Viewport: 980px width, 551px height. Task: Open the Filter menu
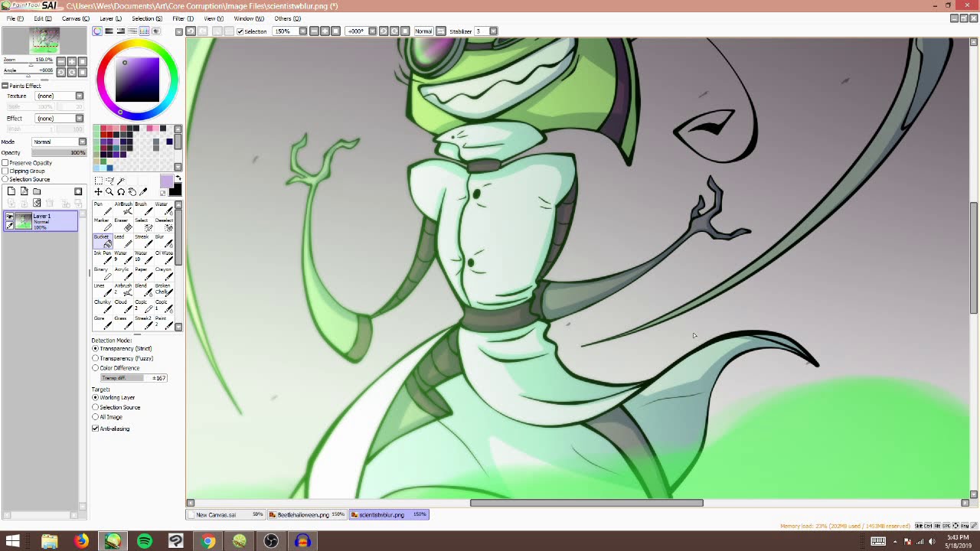click(x=183, y=18)
